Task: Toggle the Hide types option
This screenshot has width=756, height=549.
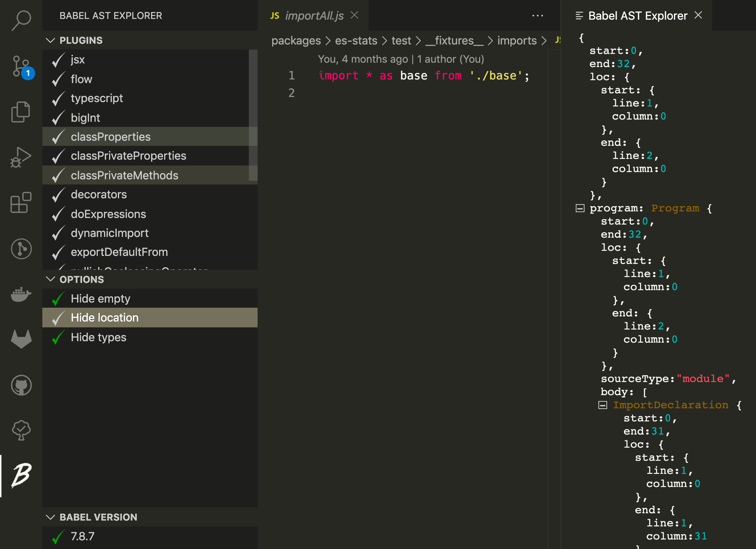Action: pos(150,337)
